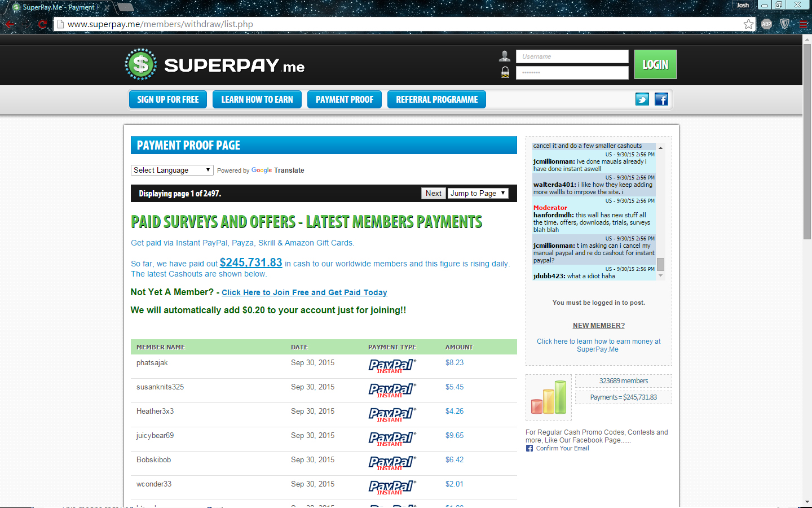Click the small Facebook icon near Confirm Your Email
Viewport: 812px width, 508px height.
(529, 448)
